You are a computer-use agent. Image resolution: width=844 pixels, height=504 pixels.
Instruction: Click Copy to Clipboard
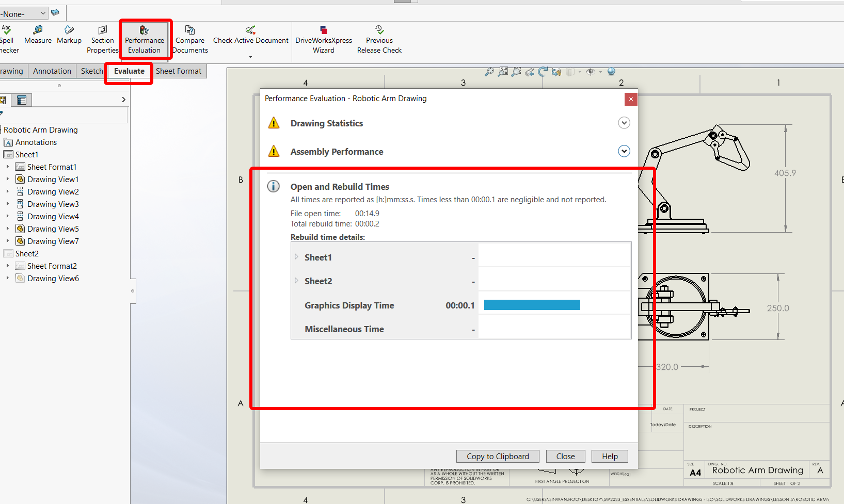497,456
